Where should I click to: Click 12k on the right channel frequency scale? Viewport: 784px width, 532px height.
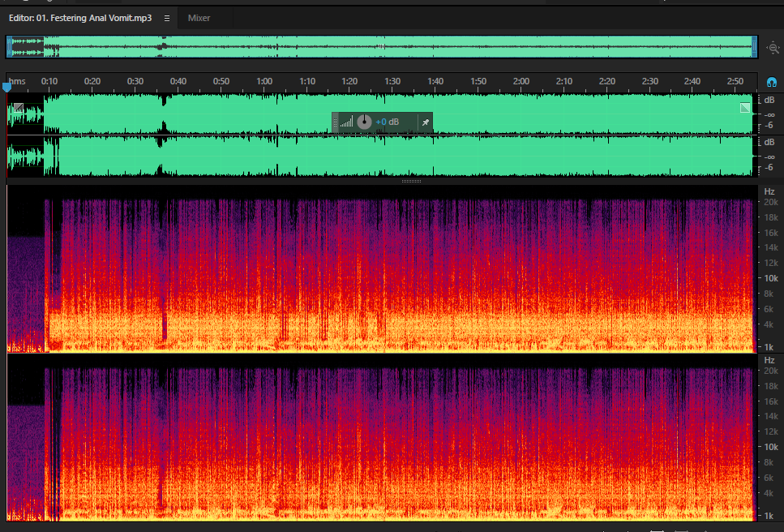tap(770, 431)
